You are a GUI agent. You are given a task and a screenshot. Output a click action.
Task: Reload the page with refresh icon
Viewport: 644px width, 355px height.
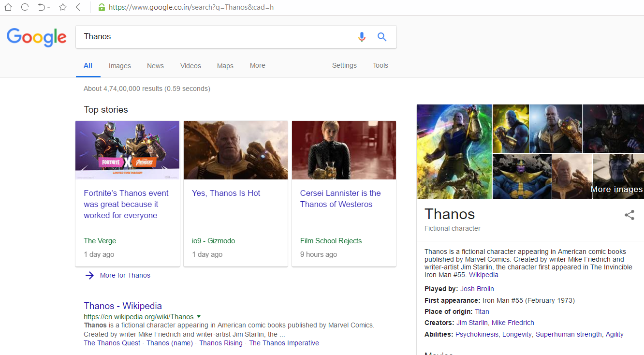[x=25, y=7]
